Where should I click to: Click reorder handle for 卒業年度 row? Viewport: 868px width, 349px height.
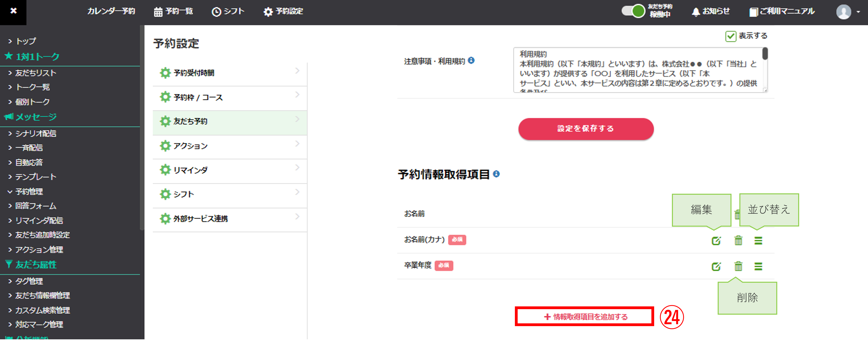(758, 267)
